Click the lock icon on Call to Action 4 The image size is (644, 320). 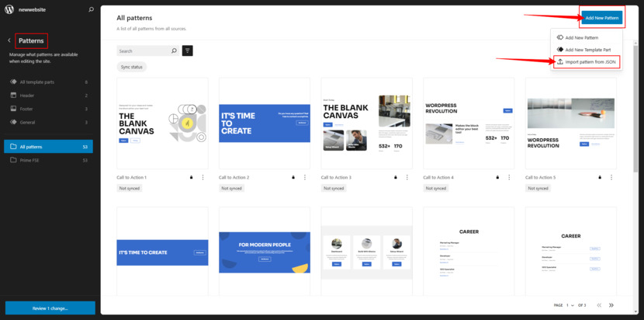498,177
